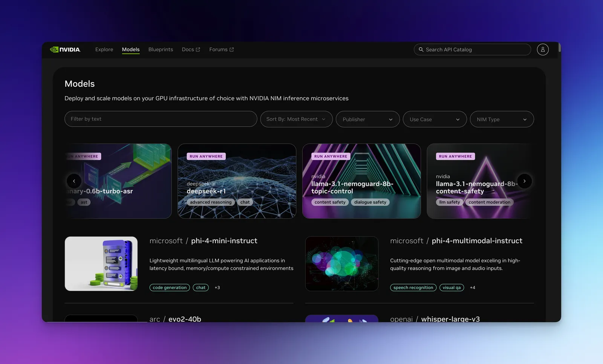Select the Blueprints navigation tab
This screenshot has height=364, width=603.
(161, 49)
